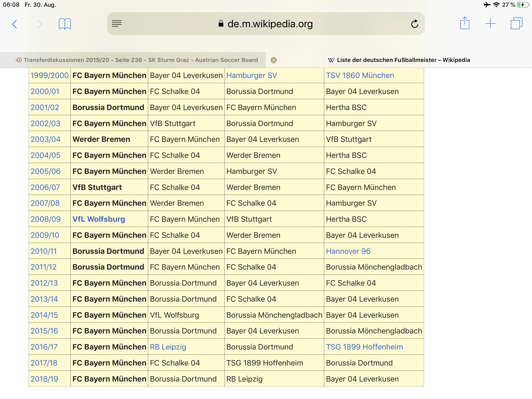This screenshot has width=532, height=399.
Task: Follow the TSV 1860 München link
Action: (x=360, y=76)
